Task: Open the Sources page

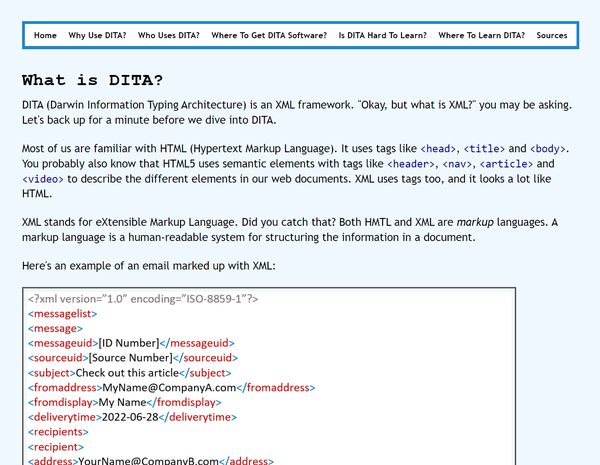Action: 551,35
